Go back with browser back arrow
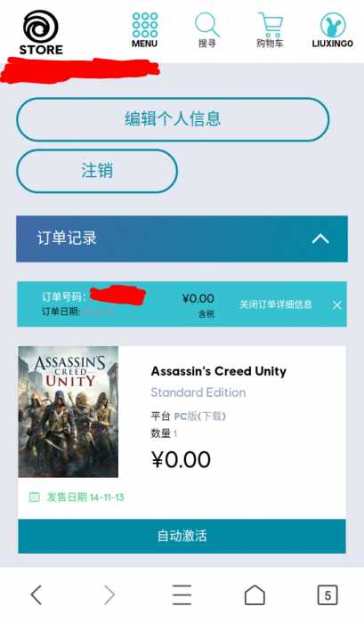 click(36, 595)
